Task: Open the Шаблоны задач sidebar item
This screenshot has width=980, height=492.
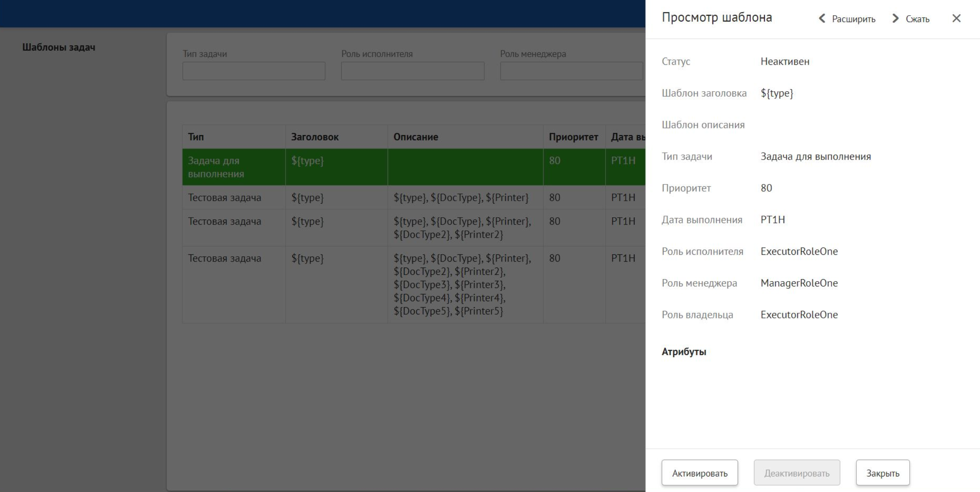Action: pyautogui.click(x=59, y=47)
